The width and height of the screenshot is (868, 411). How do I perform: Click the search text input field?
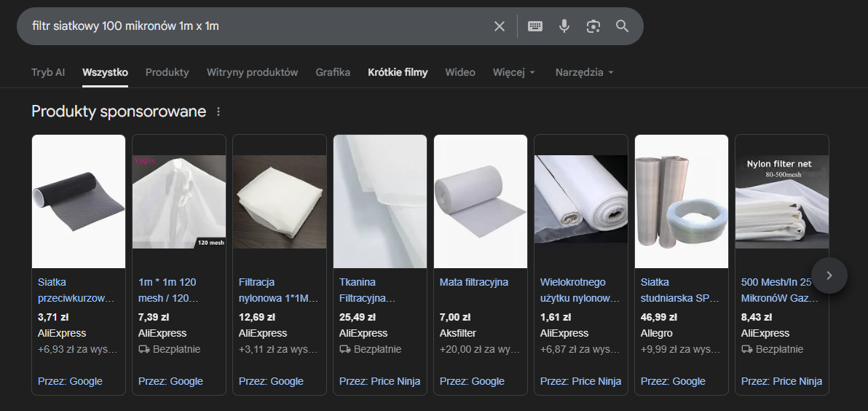tap(255, 26)
